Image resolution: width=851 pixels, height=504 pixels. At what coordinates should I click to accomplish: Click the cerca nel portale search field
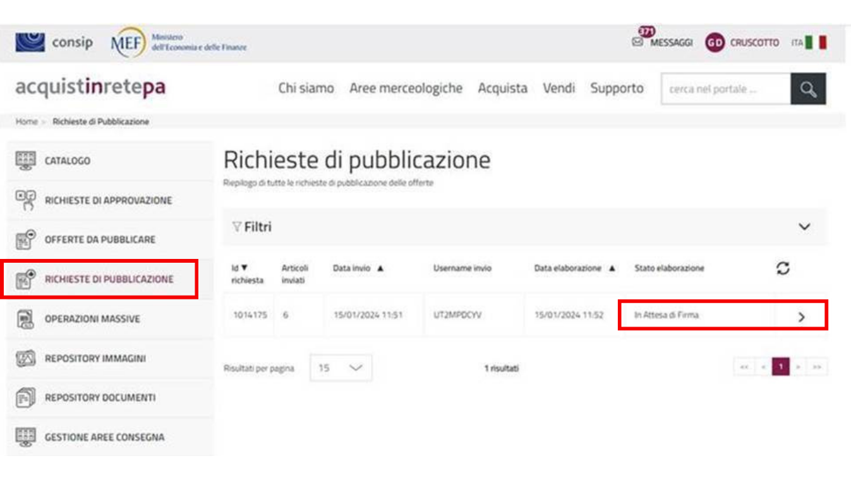pyautogui.click(x=725, y=89)
